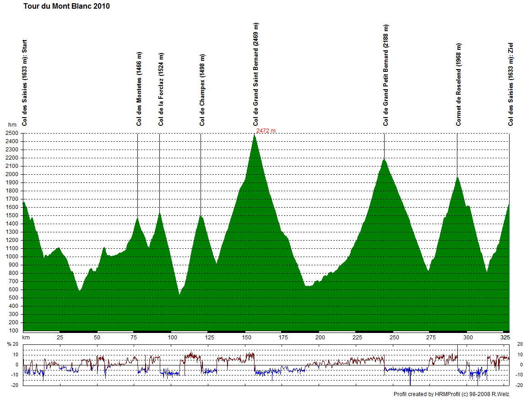Select the Cormet de Roselend (1968 m) label

[x=458, y=85]
